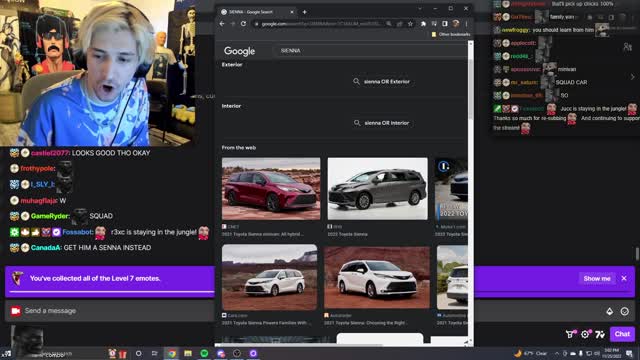The height and width of the screenshot is (360, 640).
Task: Show hidden system tray icons
Action: click(557, 353)
